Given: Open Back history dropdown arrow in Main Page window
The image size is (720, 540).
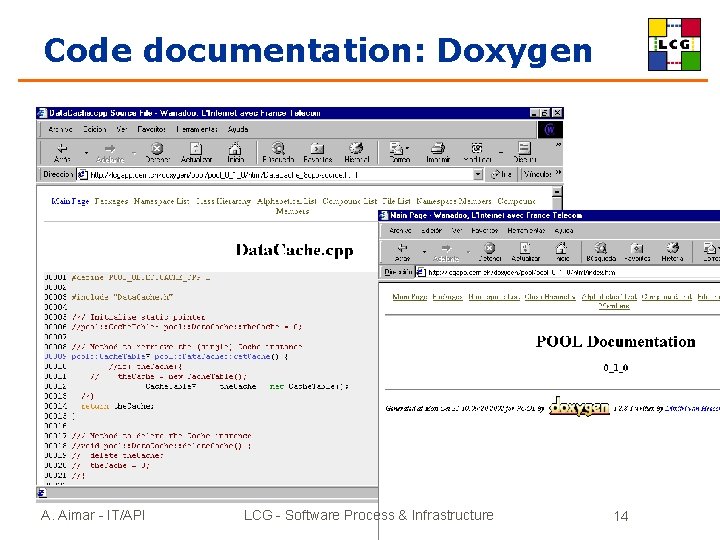Looking at the screenshot, I should [x=424, y=252].
